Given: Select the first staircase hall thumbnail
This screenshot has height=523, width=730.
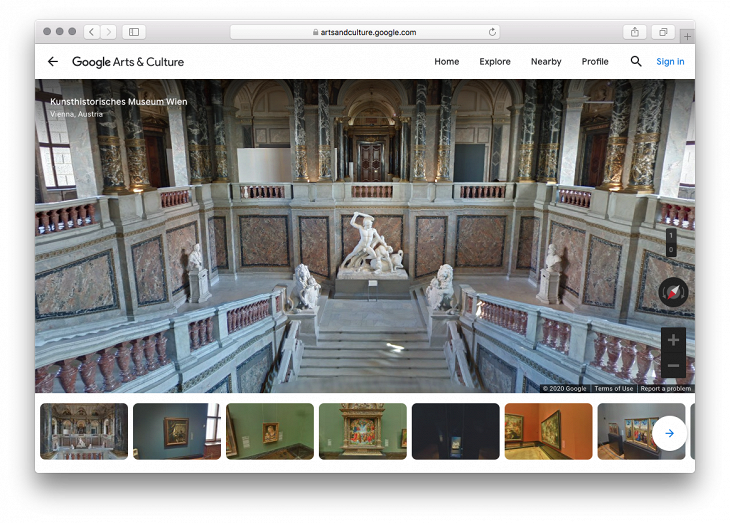Looking at the screenshot, I should tap(84, 431).
